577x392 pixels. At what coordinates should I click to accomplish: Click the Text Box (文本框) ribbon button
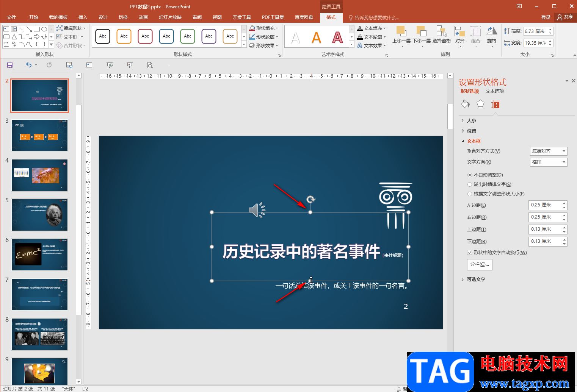(x=70, y=37)
